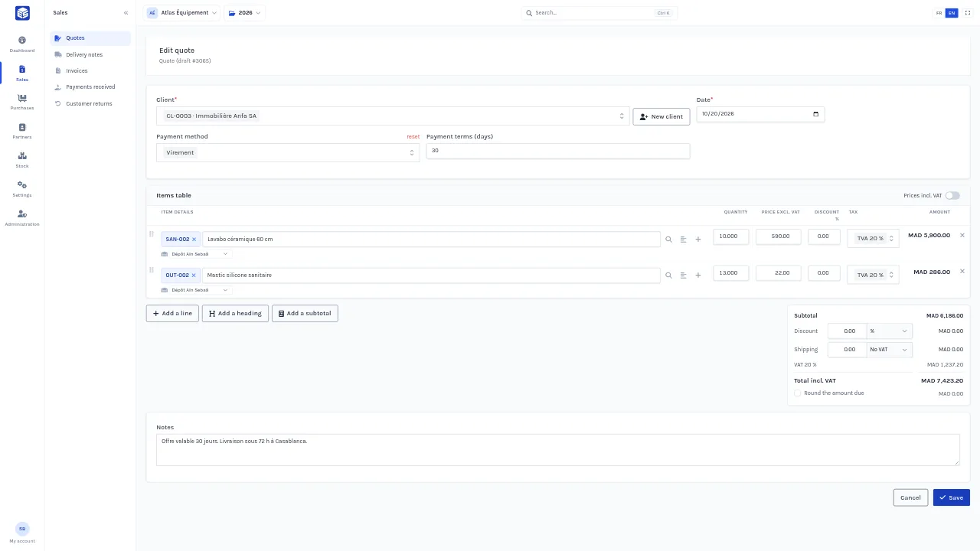The height and width of the screenshot is (551, 980).
Task: Open the shipping No VAT dropdown
Action: coord(889,350)
